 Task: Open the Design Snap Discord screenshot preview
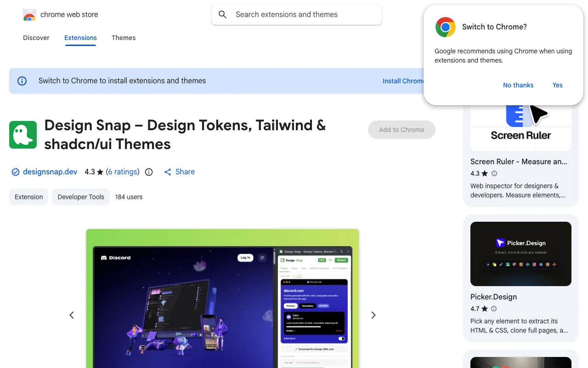222,299
